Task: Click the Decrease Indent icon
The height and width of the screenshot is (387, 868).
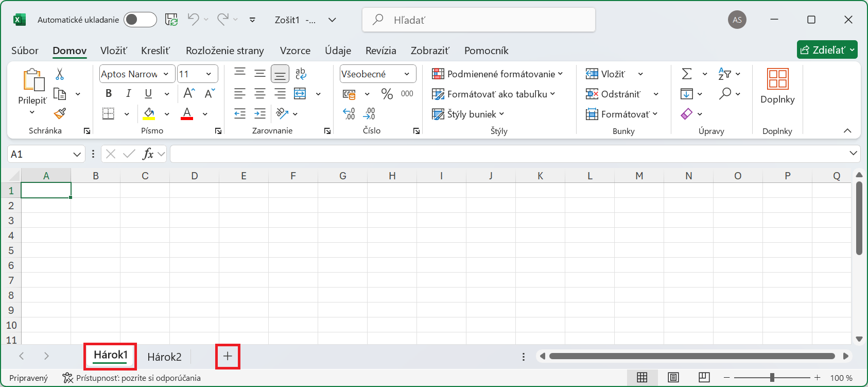Action: tap(240, 113)
